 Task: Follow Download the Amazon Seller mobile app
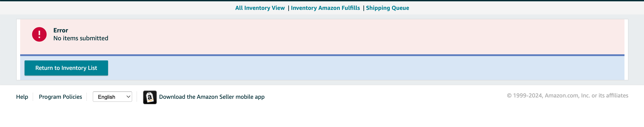pyautogui.click(x=212, y=97)
